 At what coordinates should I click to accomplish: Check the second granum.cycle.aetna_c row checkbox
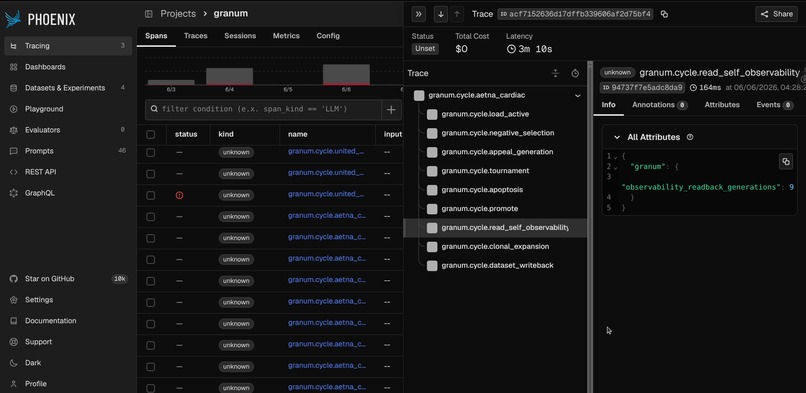click(x=151, y=238)
